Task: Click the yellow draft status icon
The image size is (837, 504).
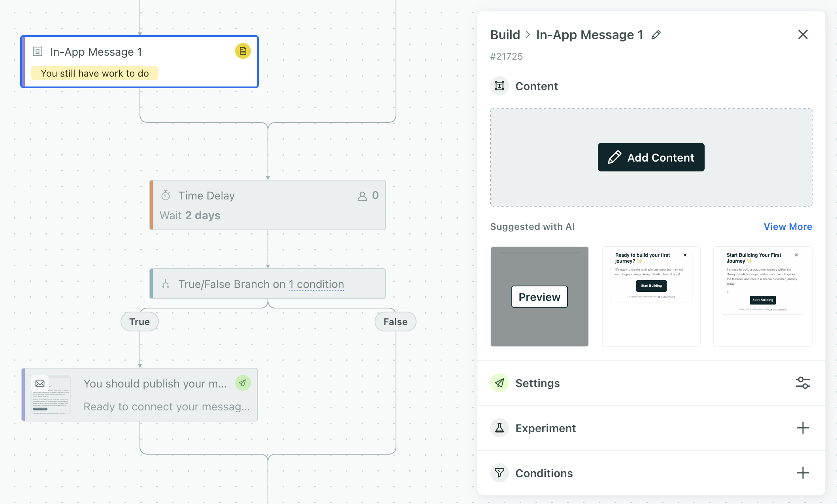Action: tap(243, 51)
